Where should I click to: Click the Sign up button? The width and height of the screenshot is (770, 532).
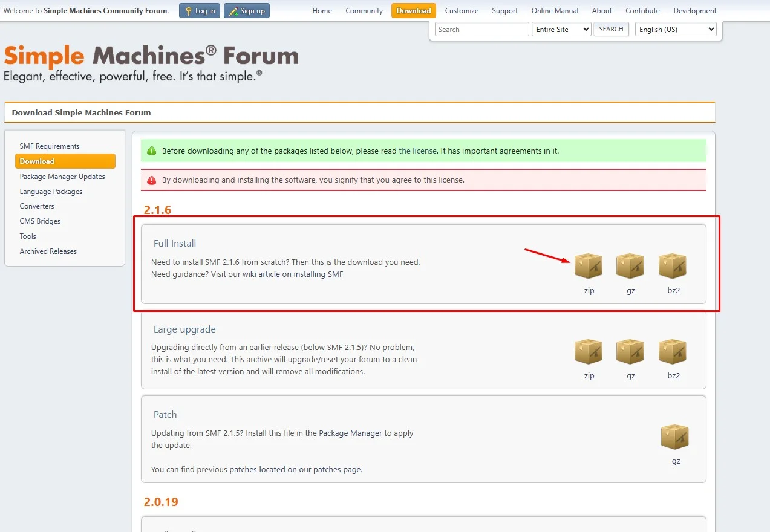tap(247, 11)
